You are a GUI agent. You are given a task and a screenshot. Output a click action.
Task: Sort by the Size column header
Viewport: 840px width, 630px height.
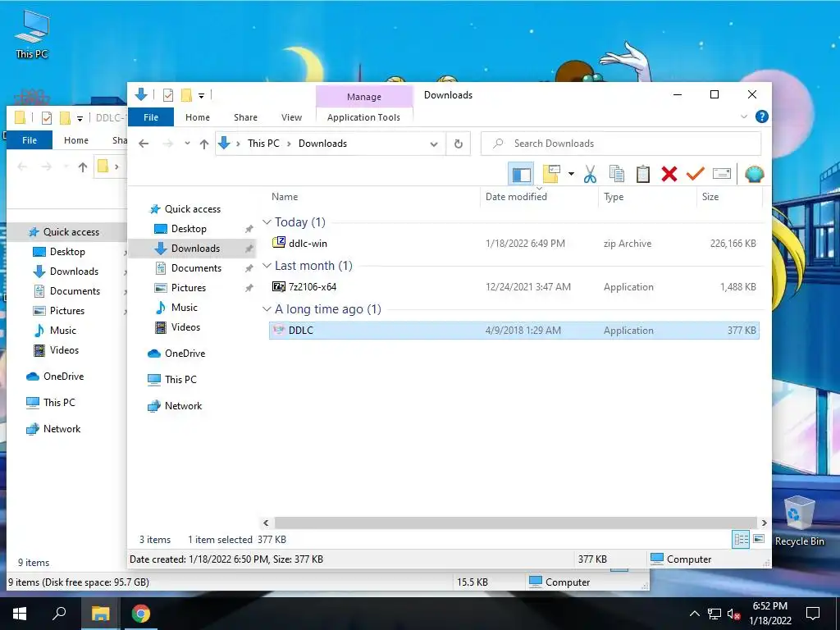click(729, 197)
